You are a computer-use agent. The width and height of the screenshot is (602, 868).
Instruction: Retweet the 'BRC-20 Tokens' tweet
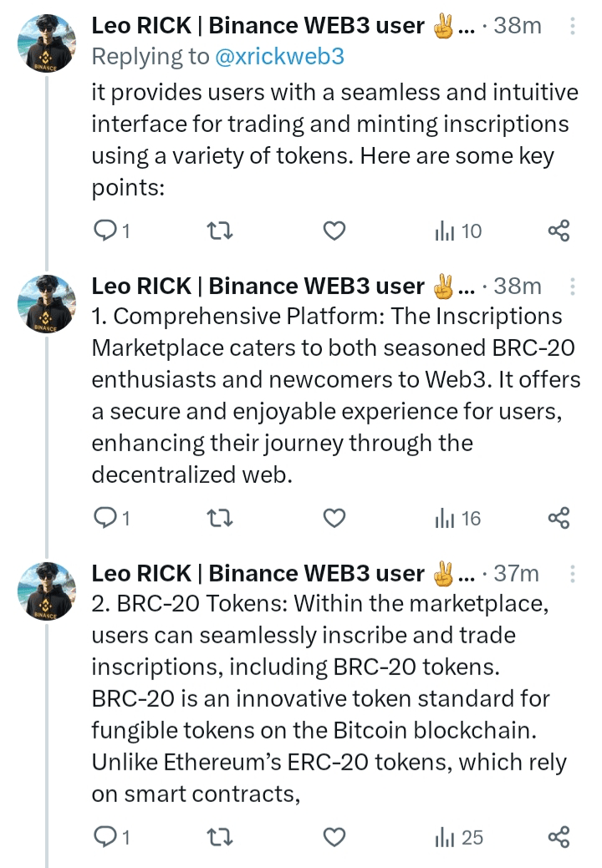click(219, 836)
